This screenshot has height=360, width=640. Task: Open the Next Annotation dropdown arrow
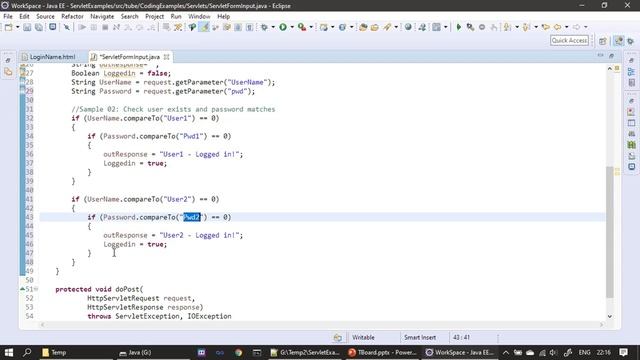tap(517, 27)
